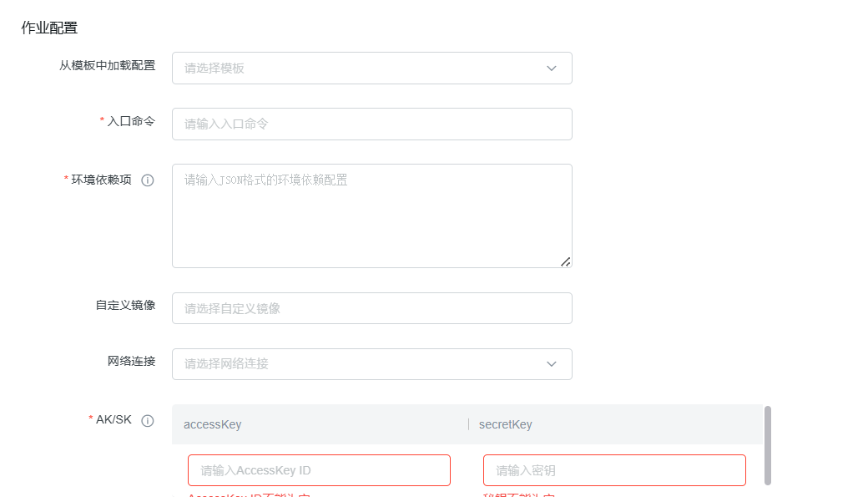Open the 从模板中加载配置 template selector

[359, 68]
